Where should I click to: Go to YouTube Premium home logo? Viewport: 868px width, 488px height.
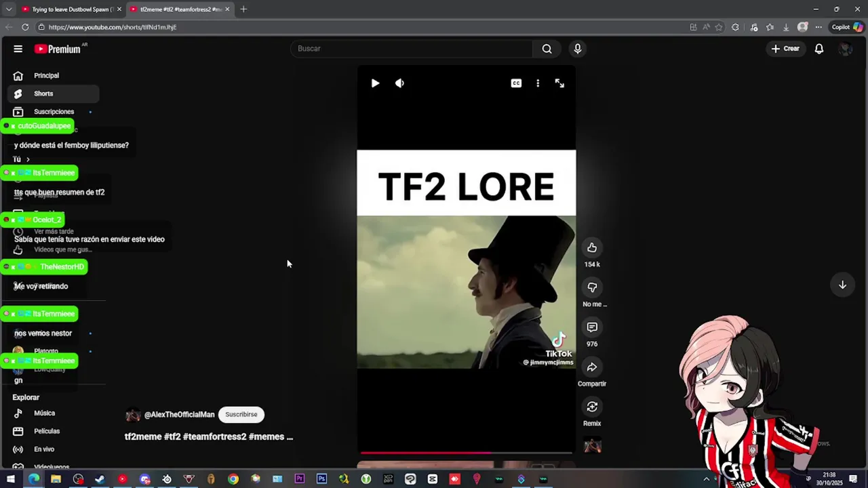(59, 49)
